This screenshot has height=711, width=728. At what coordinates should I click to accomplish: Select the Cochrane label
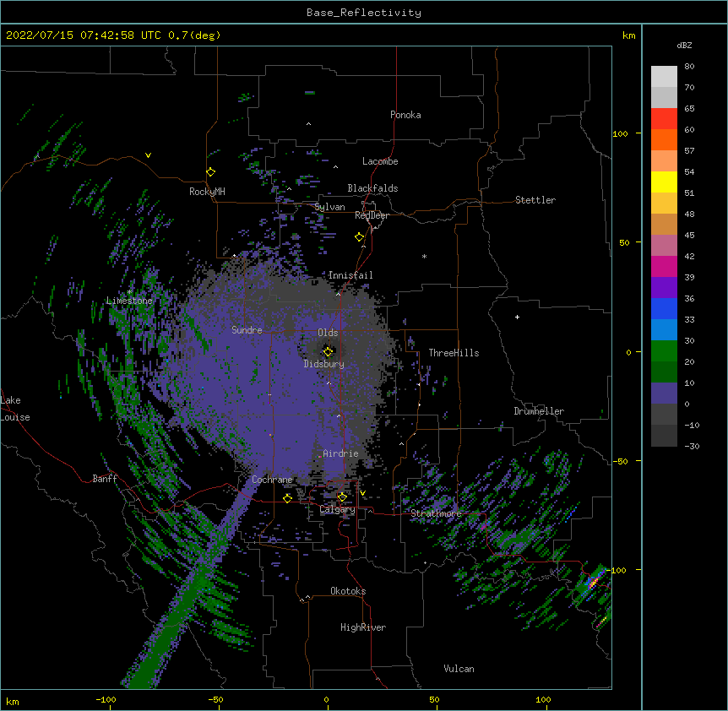click(272, 480)
